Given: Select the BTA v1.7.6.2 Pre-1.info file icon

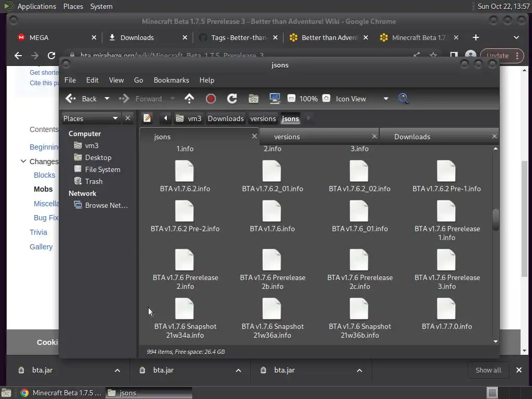Looking at the screenshot, I should tap(446, 171).
